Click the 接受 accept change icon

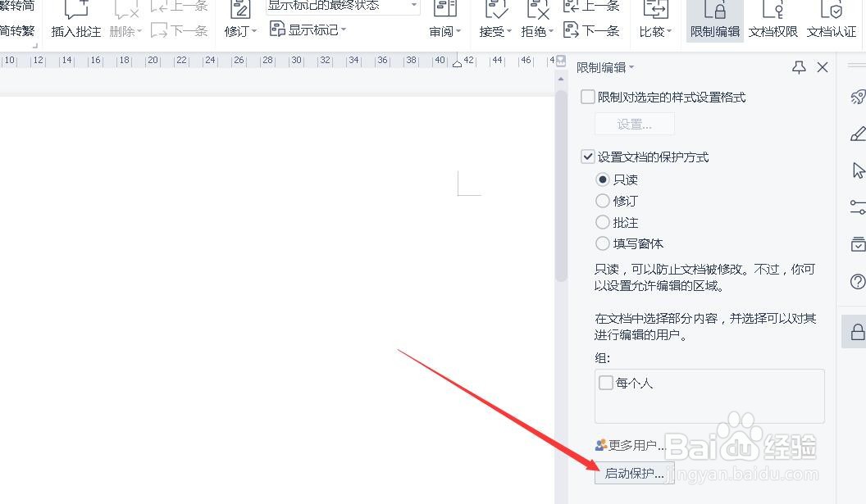496,9
